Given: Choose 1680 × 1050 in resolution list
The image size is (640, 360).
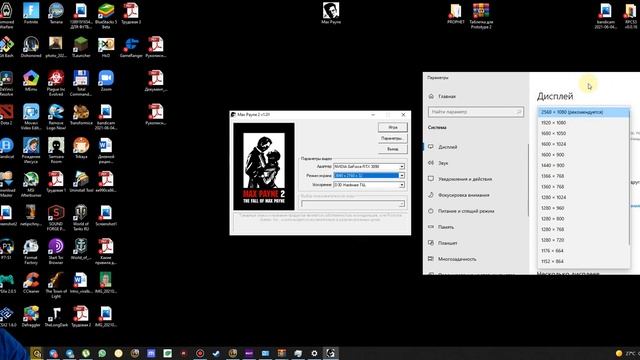Looking at the screenshot, I should coord(584,133).
